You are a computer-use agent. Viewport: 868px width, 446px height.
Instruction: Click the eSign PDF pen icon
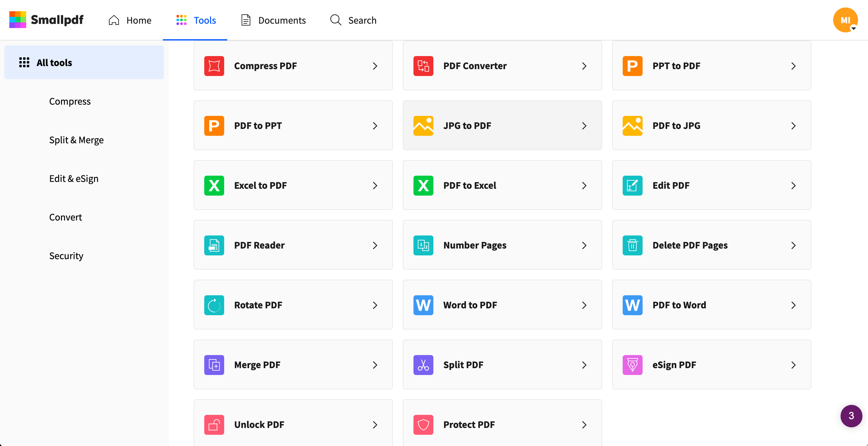pyautogui.click(x=632, y=365)
